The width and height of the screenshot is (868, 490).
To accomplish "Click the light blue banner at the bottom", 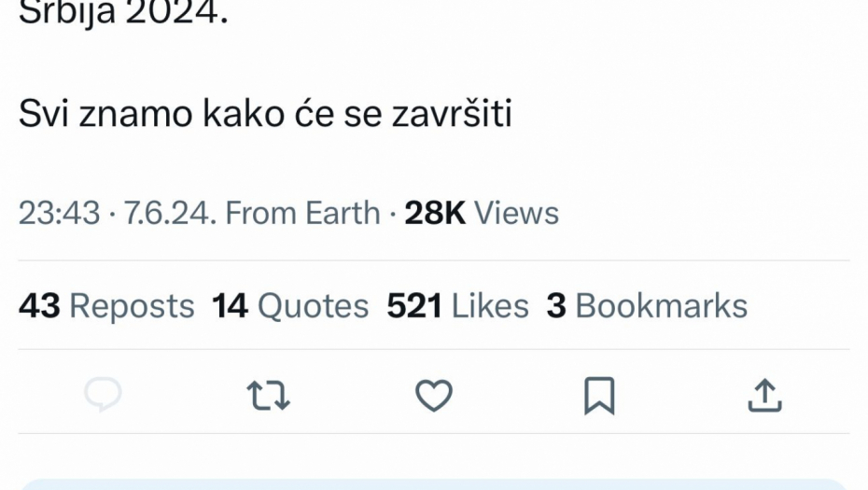I will point(433,483).
